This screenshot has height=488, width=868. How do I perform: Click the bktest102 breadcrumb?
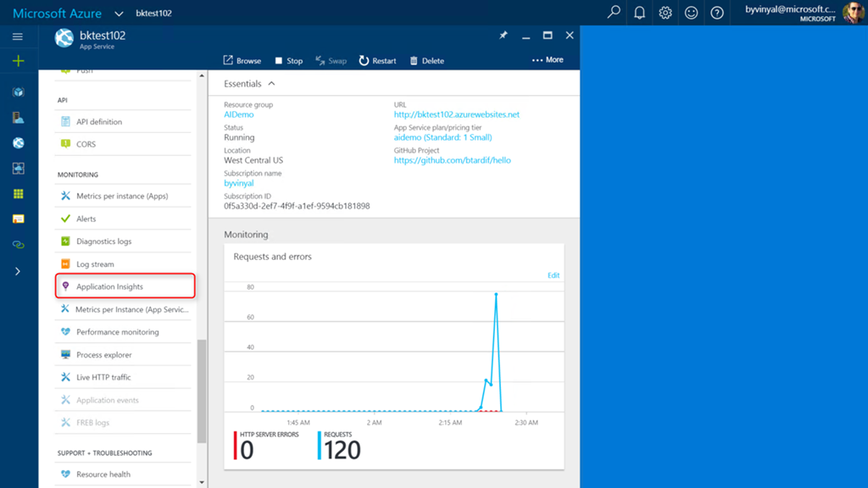[x=154, y=14]
